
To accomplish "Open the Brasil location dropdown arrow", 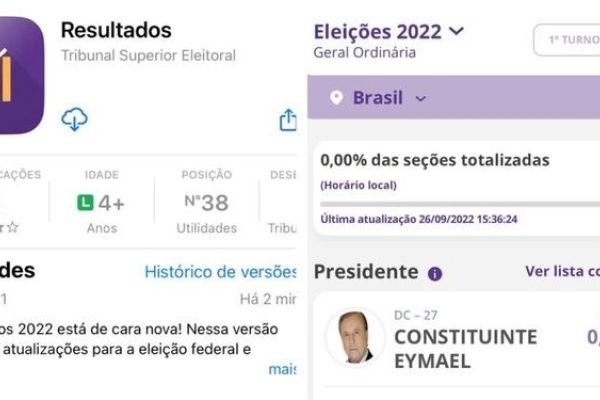I will pos(421,99).
